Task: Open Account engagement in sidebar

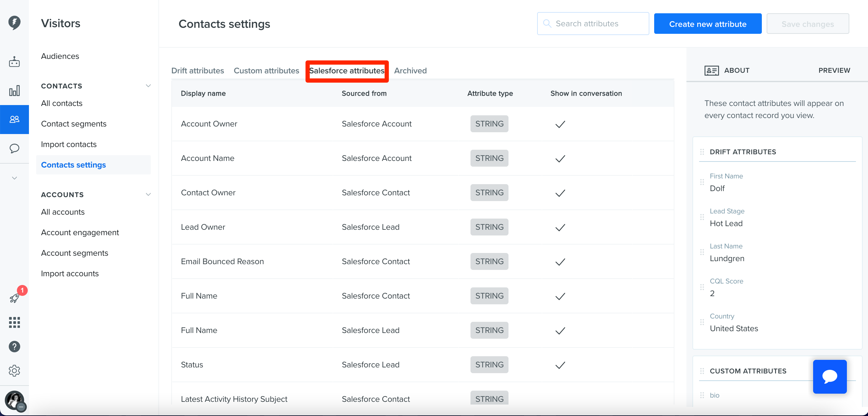Action: coord(80,232)
